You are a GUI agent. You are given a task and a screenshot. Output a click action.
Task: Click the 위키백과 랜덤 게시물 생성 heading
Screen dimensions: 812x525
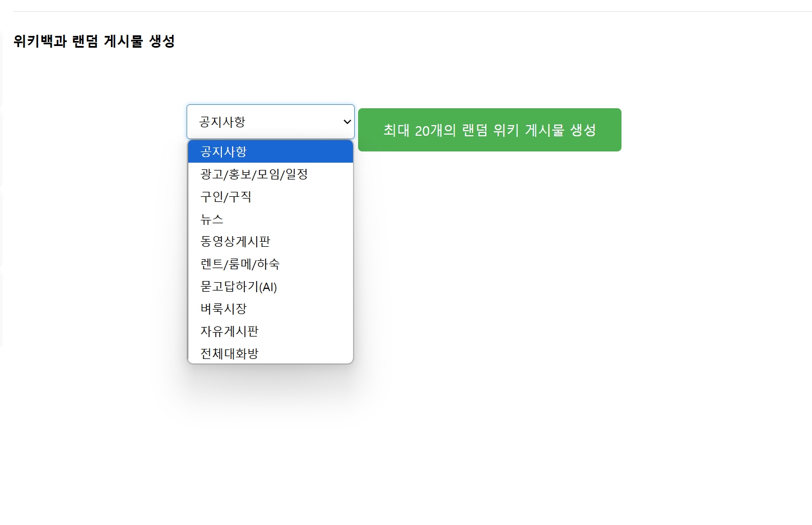click(x=94, y=41)
